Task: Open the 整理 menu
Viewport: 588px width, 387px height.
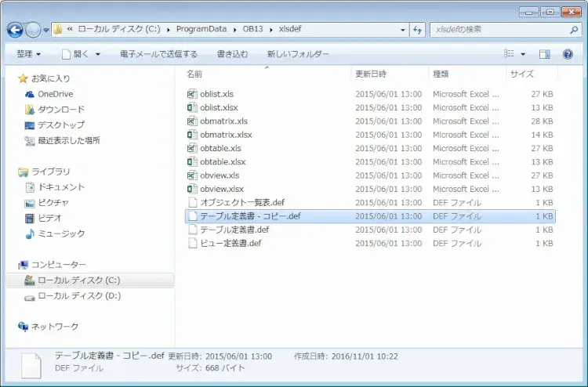Action: [x=28, y=54]
